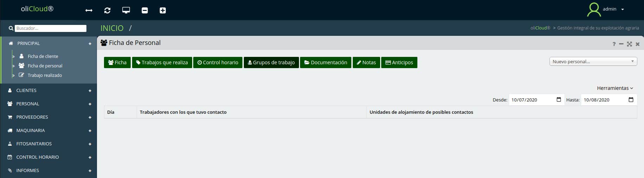Click the expand fullscreen panel icon
The height and width of the screenshot is (178, 644).
[x=629, y=44]
